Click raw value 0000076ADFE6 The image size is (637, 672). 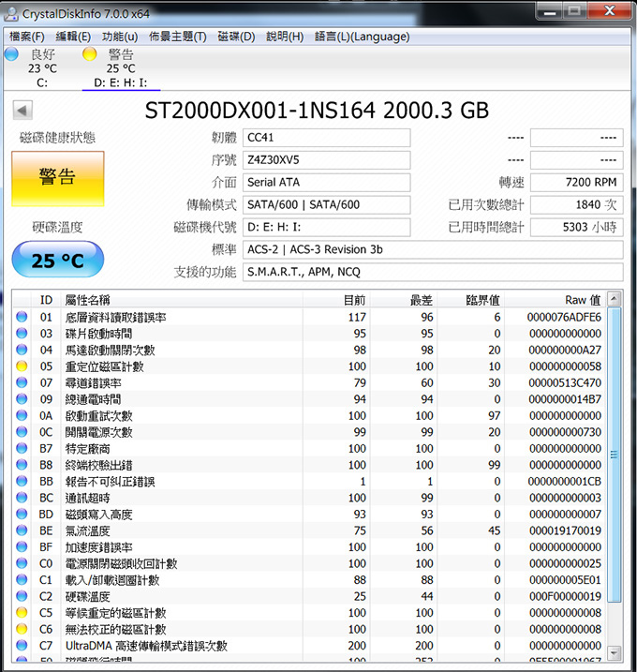pos(564,317)
